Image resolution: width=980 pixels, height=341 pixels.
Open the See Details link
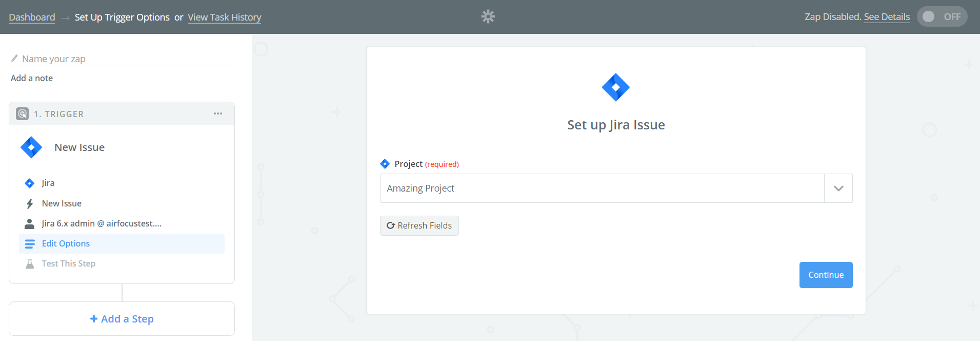click(x=887, y=16)
